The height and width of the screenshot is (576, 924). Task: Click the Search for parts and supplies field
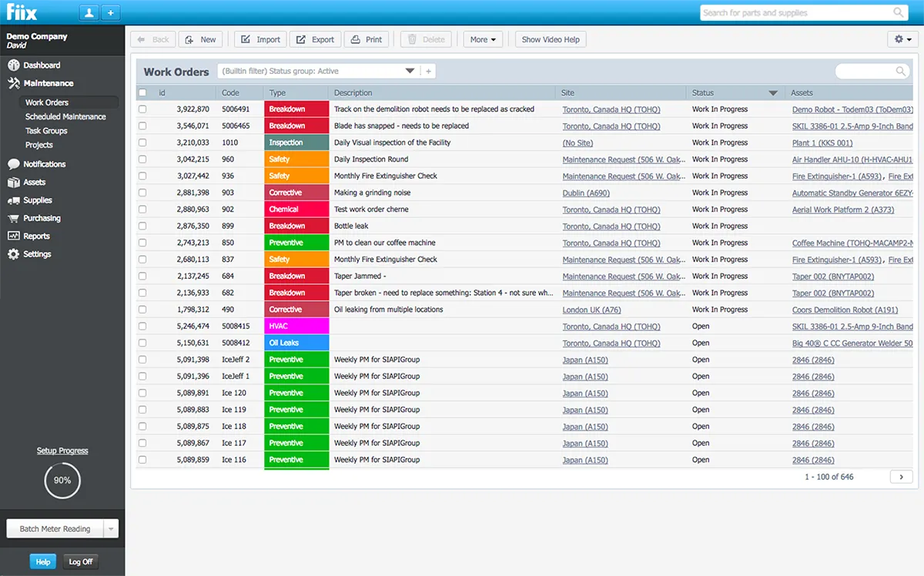[x=793, y=13]
